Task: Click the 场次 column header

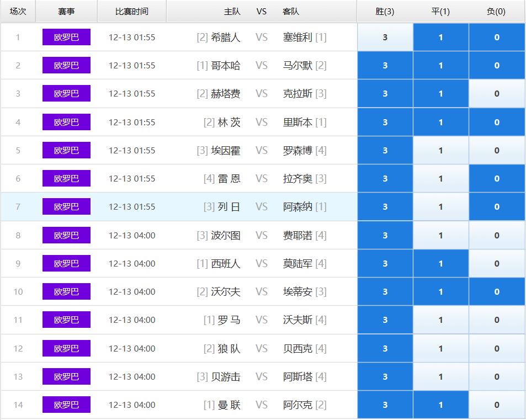Action: pyautogui.click(x=18, y=12)
